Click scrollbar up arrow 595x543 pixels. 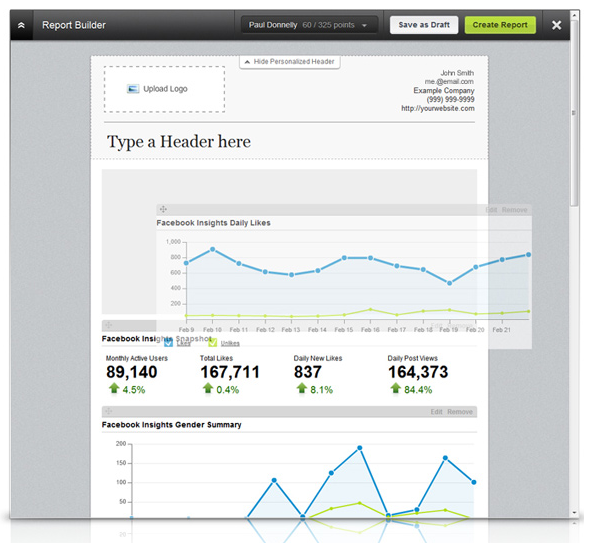coord(575,16)
